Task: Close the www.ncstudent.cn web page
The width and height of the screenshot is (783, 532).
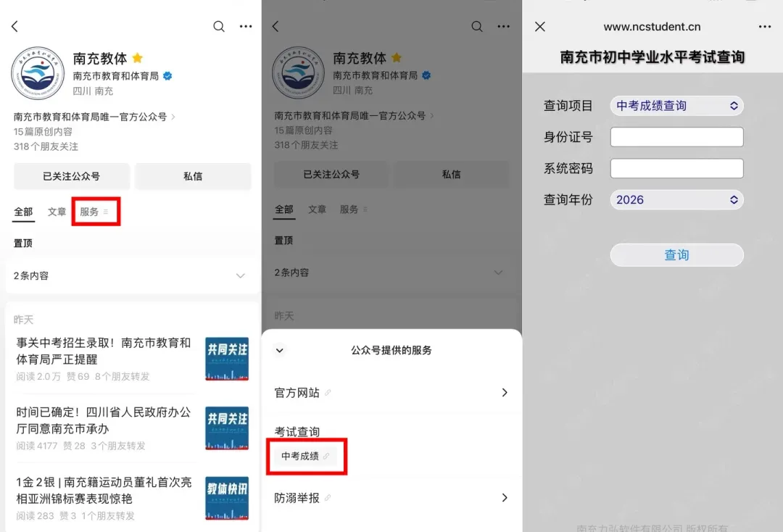Action: pyautogui.click(x=540, y=26)
